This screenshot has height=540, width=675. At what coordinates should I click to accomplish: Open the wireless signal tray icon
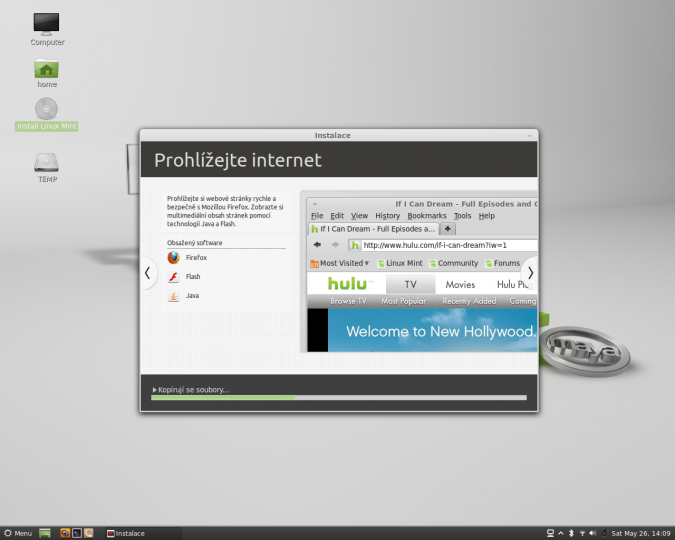click(x=582, y=533)
